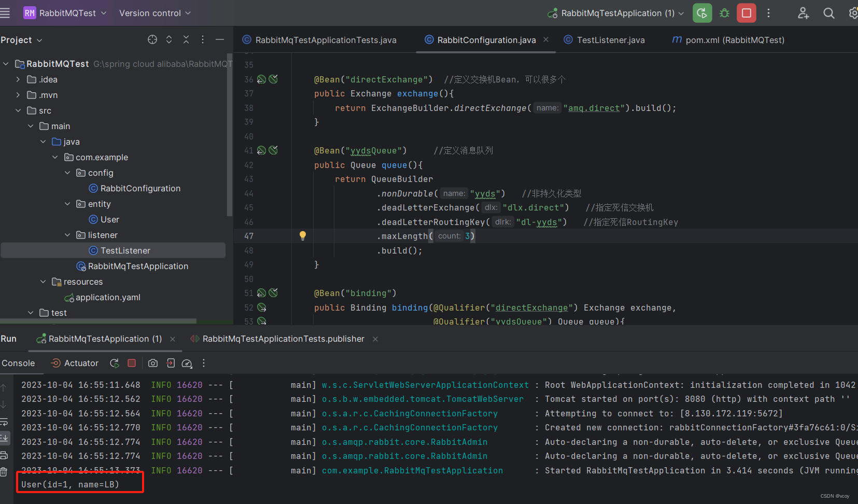Click gutter icon on line 52
The width and height of the screenshot is (858, 504).
tap(262, 307)
